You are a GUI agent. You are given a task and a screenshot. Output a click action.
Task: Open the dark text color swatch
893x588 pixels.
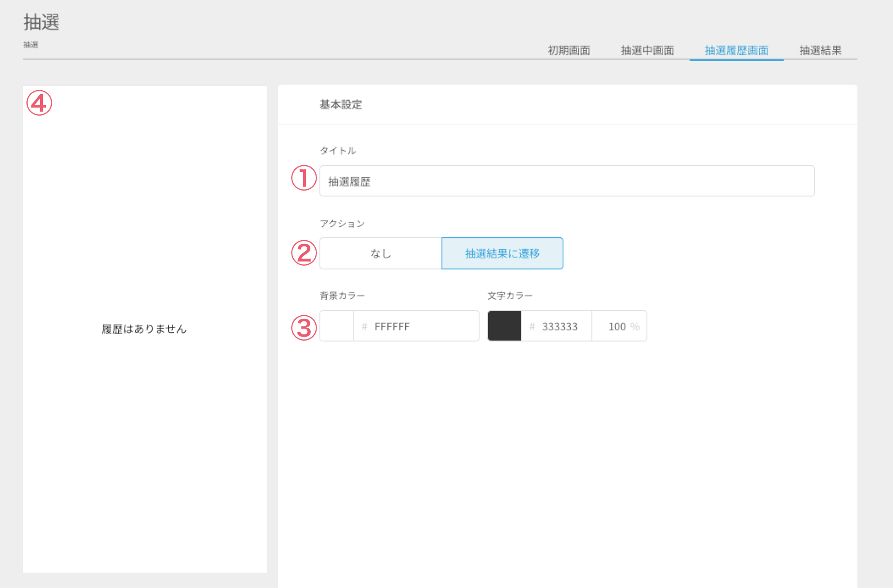pos(505,326)
